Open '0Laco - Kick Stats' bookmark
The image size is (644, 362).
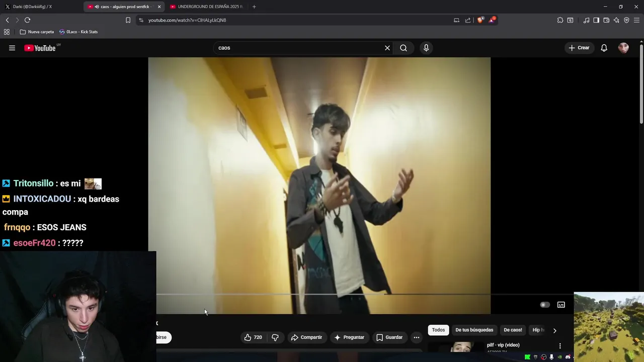(x=78, y=32)
